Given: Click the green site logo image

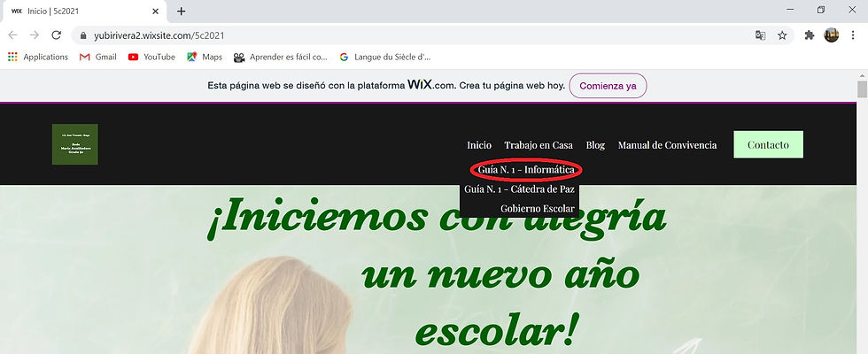Looking at the screenshot, I should tap(74, 143).
